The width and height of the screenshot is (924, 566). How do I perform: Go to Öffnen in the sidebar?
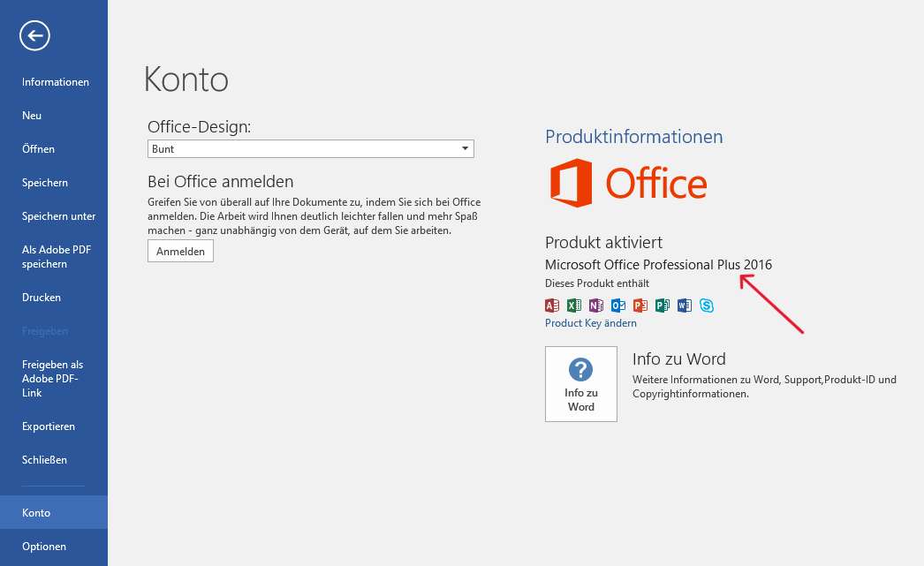pyautogui.click(x=38, y=149)
